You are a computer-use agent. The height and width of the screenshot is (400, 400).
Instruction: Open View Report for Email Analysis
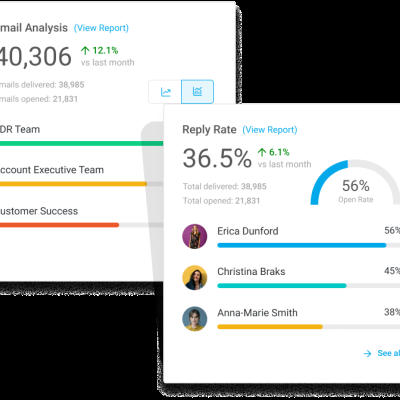coord(101,28)
